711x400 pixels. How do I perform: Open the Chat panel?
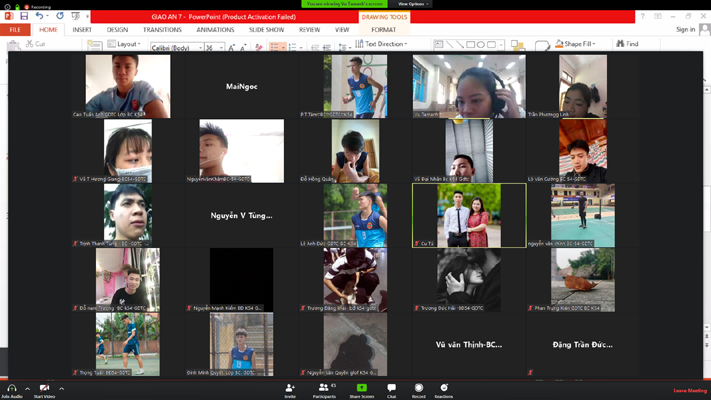tap(391, 388)
